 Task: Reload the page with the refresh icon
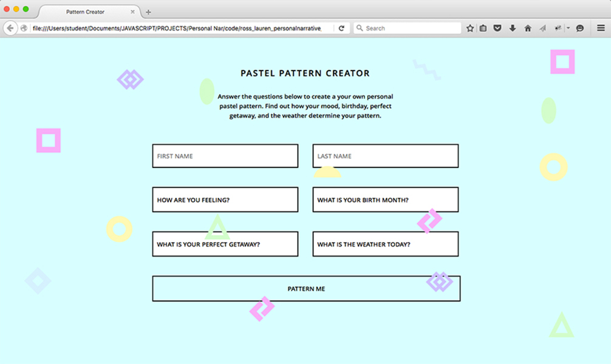click(341, 28)
